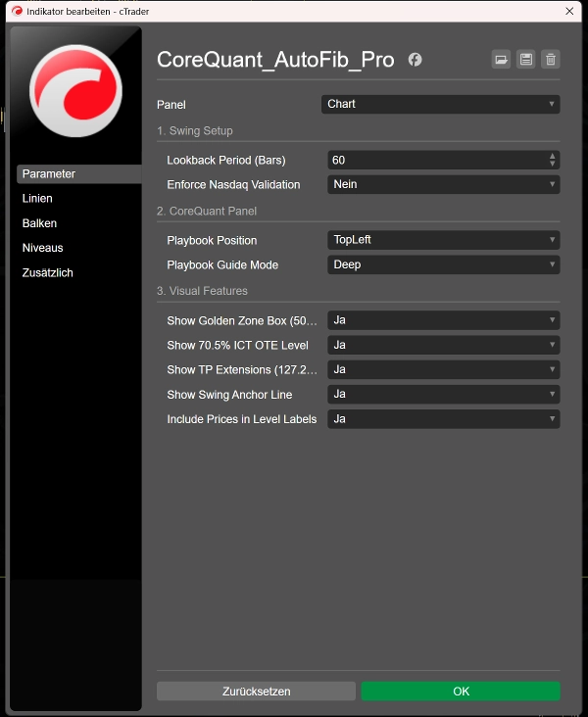Open the Playbook Guide Mode dropdown
Image resolution: width=588 pixels, height=717 pixels.
(443, 264)
